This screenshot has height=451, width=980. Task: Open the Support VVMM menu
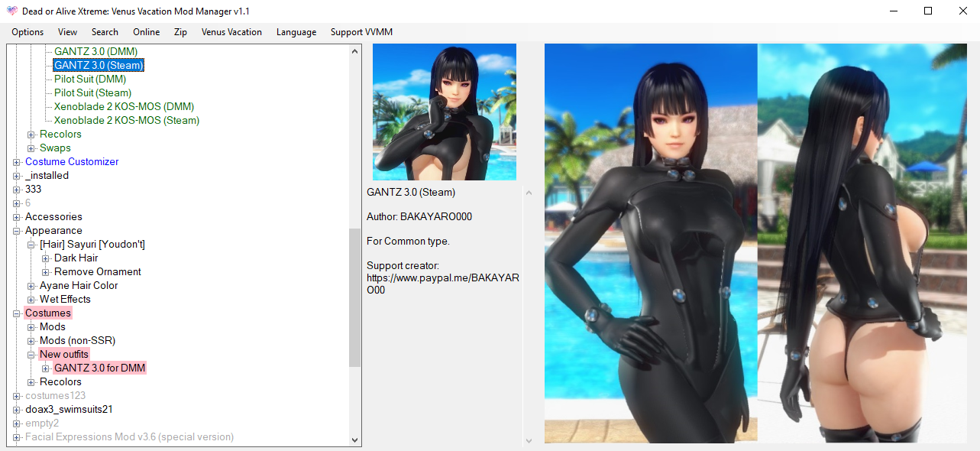pos(361,32)
